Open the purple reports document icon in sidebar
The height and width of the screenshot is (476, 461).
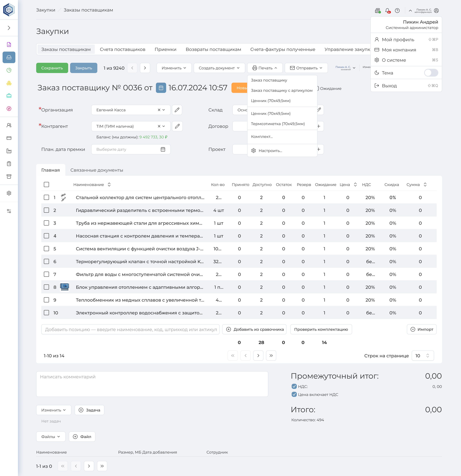point(9,44)
